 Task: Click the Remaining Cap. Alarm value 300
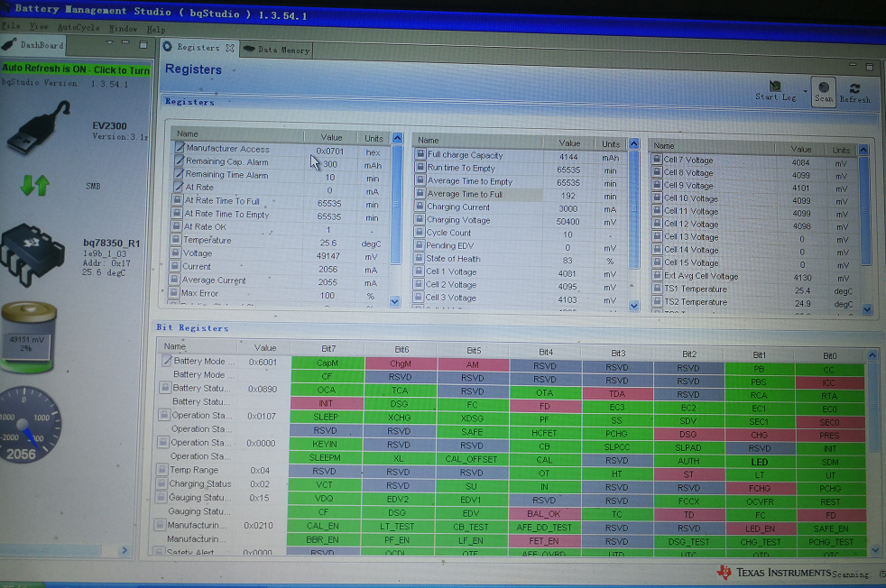point(330,164)
